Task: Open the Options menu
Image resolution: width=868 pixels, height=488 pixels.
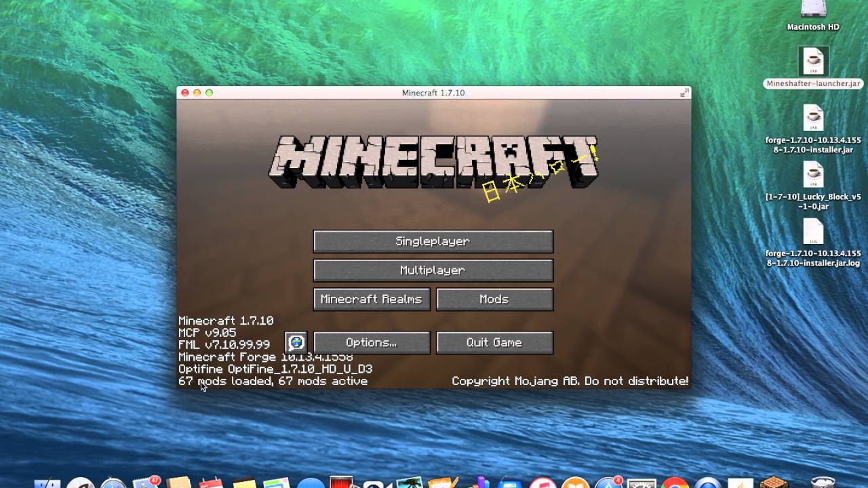Action: (x=371, y=342)
